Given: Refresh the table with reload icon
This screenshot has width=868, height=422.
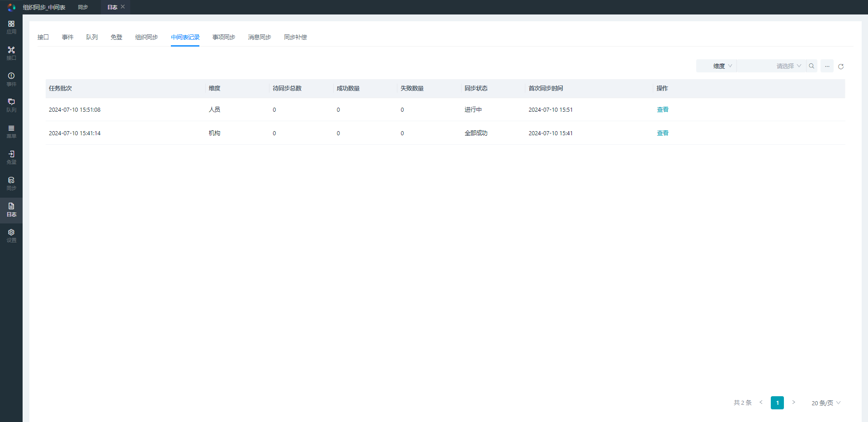Looking at the screenshot, I should [841, 66].
